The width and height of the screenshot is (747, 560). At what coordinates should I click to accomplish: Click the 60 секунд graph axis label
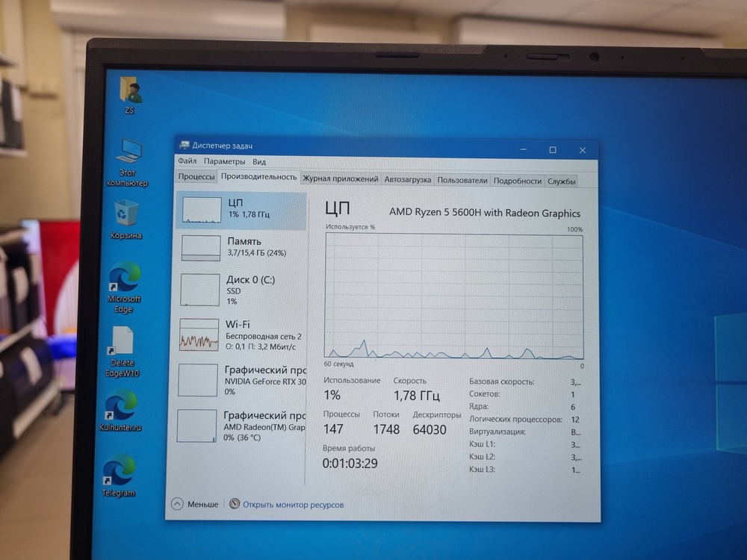338,364
